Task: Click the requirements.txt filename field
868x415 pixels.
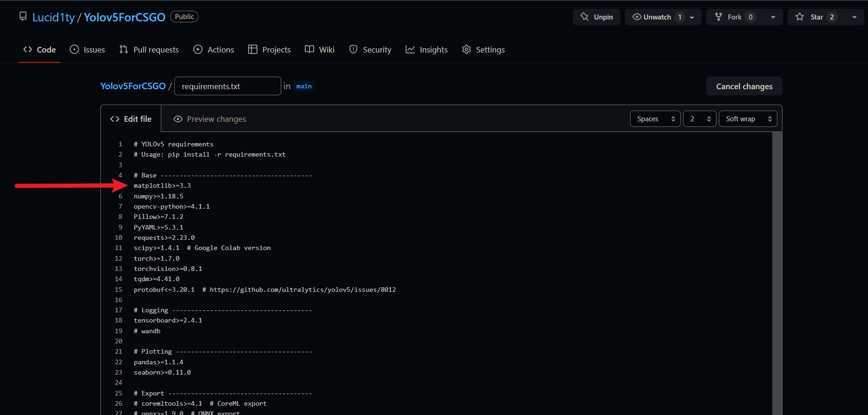Action: [x=228, y=86]
